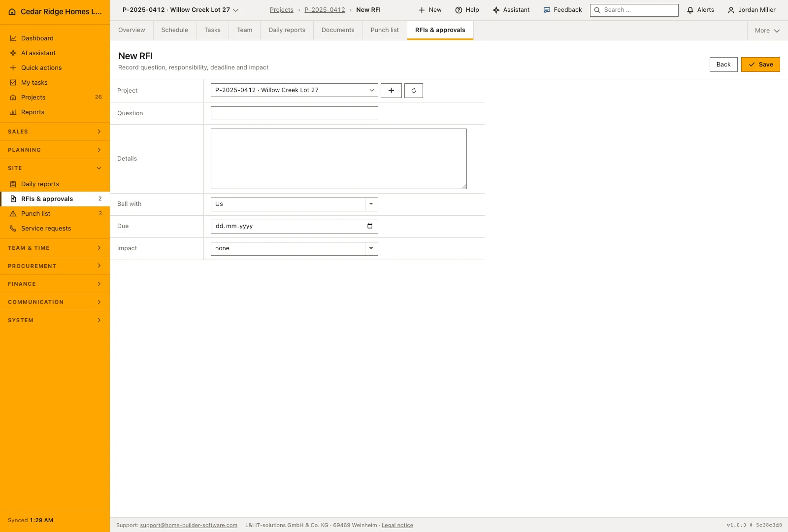Viewport: 788px width, 532px height.
Task: Switch to the Punch list tab
Action: [385, 30]
